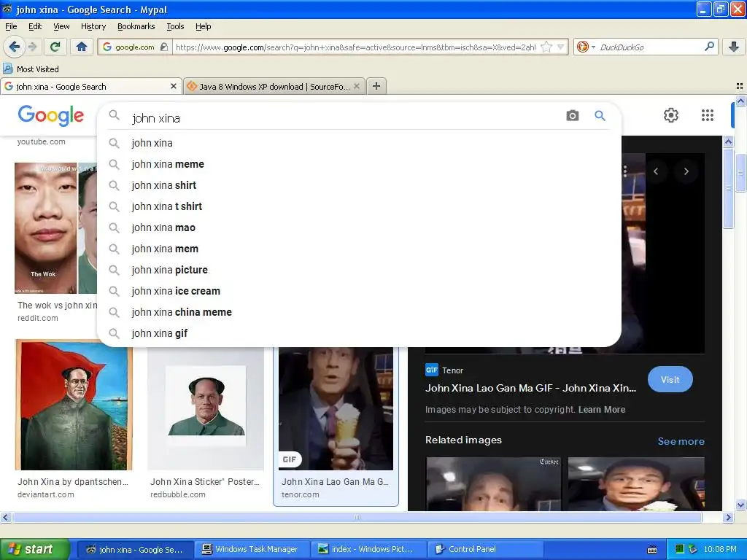The image size is (747, 560).
Task: Open the Help menu
Action: 203,26
